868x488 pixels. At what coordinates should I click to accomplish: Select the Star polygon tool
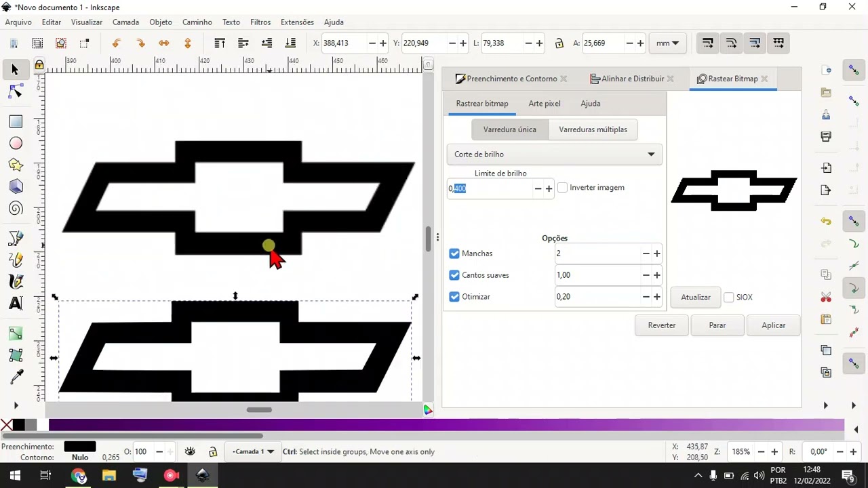tap(16, 165)
